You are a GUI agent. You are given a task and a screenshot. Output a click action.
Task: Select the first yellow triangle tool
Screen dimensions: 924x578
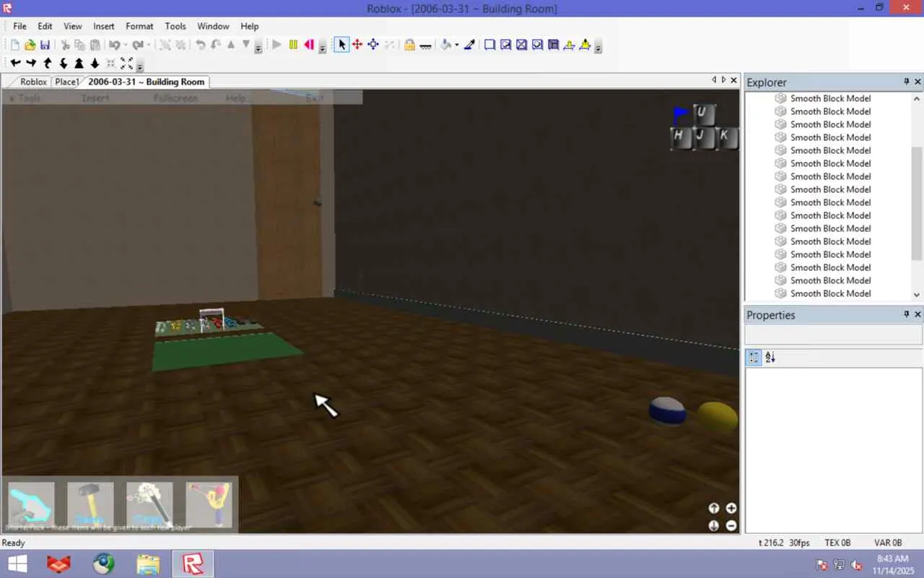(569, 45)
